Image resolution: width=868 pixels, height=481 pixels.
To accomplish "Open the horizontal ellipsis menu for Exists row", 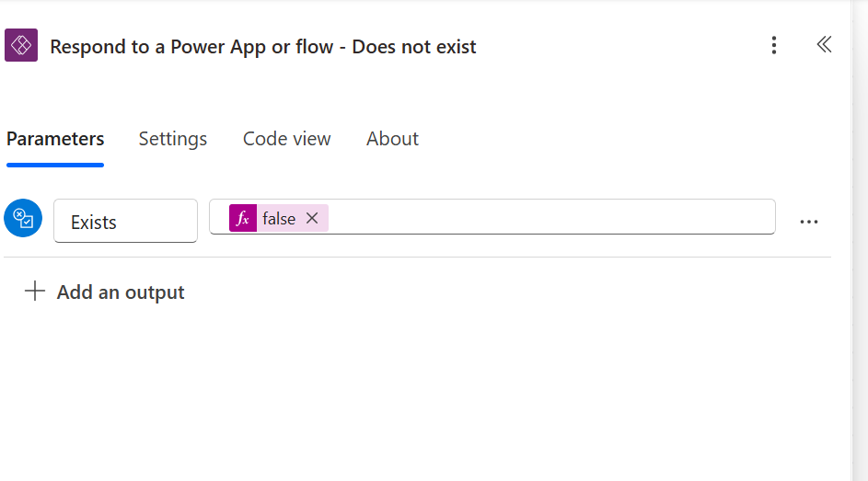I will pyautogui.click(x=809, y=222).
